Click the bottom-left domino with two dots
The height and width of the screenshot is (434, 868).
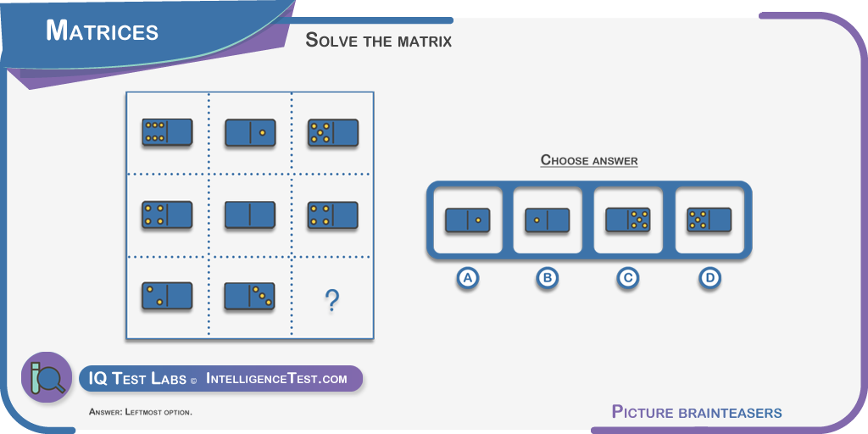point(167,296)
